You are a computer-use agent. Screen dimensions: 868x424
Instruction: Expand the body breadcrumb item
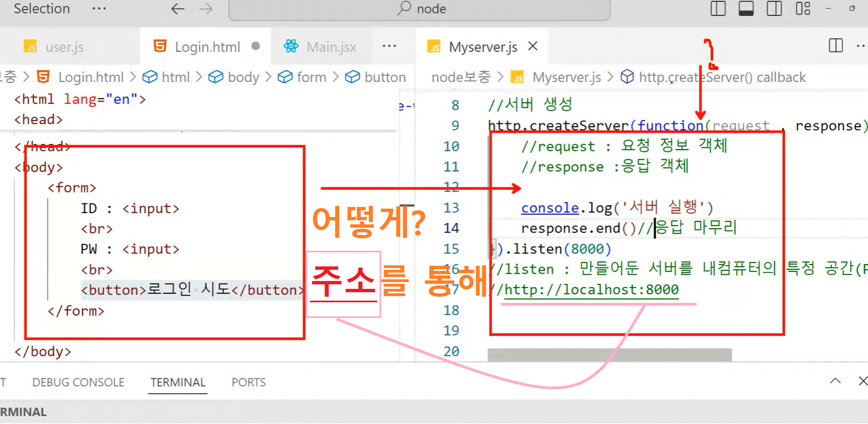234,77
